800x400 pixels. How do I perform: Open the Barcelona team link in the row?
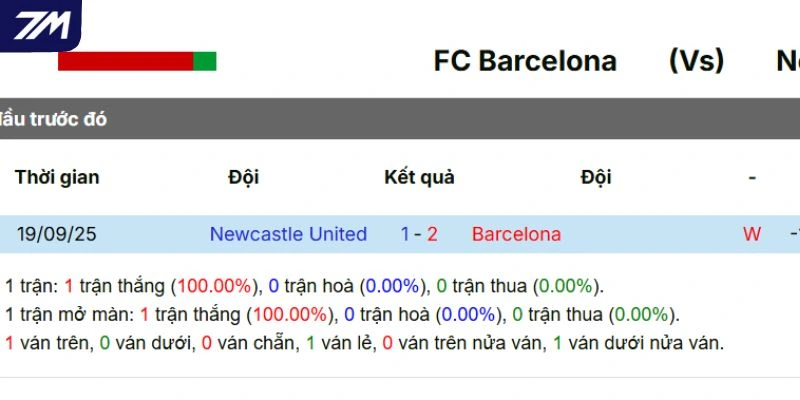coord(516,234)
